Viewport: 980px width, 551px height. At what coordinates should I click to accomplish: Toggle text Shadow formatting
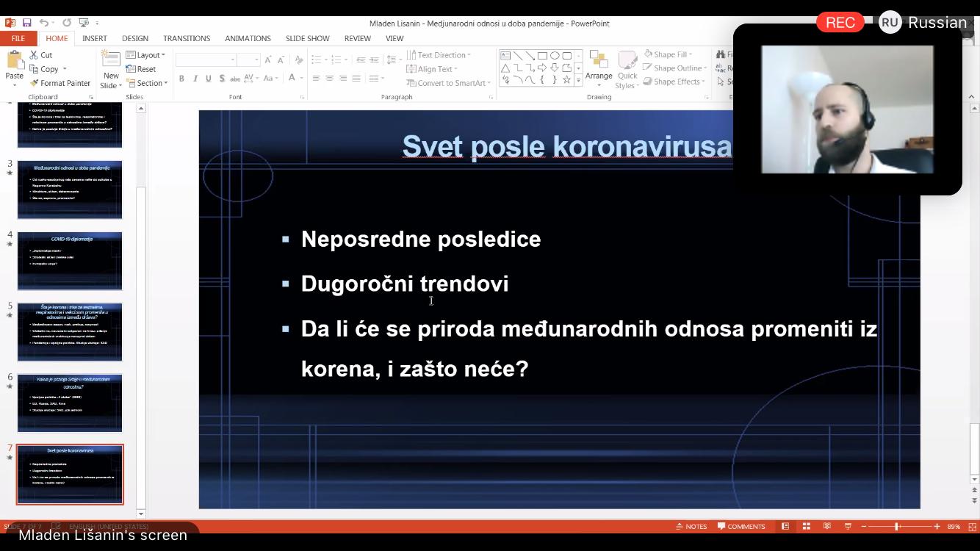click(222, 78)
